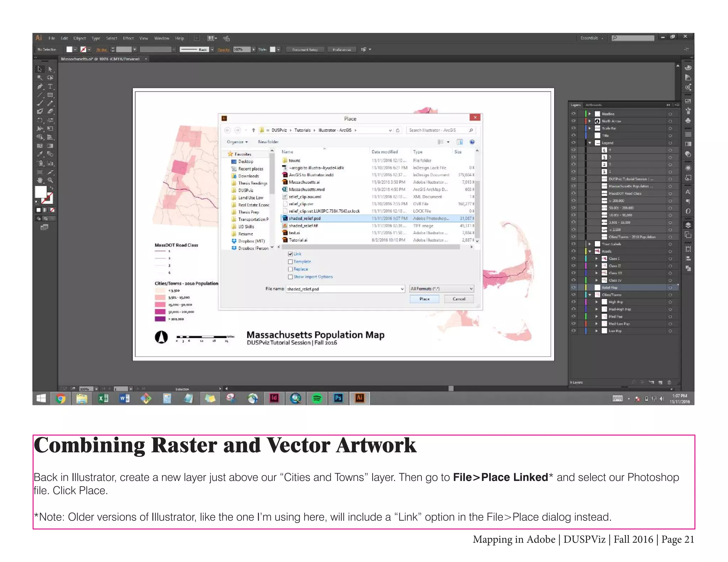
Task: Open Spotify from the taskbar
Action: click(x=317, y=399)
